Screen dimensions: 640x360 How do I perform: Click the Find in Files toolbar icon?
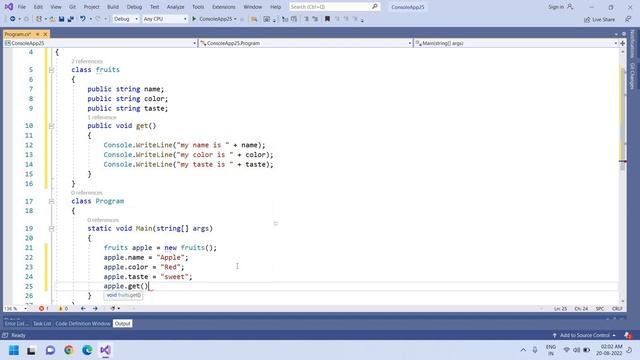click(x=254, y=19)
